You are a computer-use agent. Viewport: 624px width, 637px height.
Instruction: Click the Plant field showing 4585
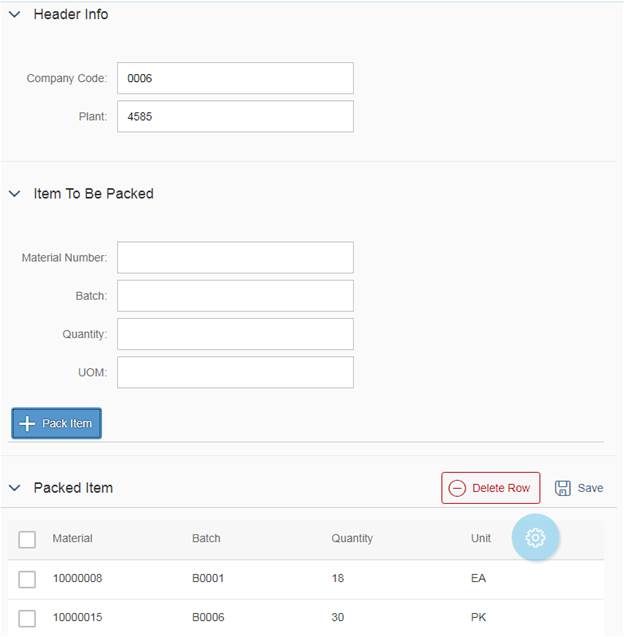[235, 116]
